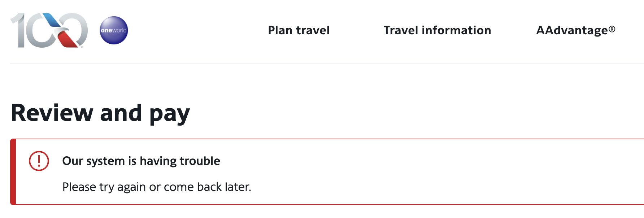Click the horizontal divider below the header
The image size is (644, 218).
tap(325, 63)
